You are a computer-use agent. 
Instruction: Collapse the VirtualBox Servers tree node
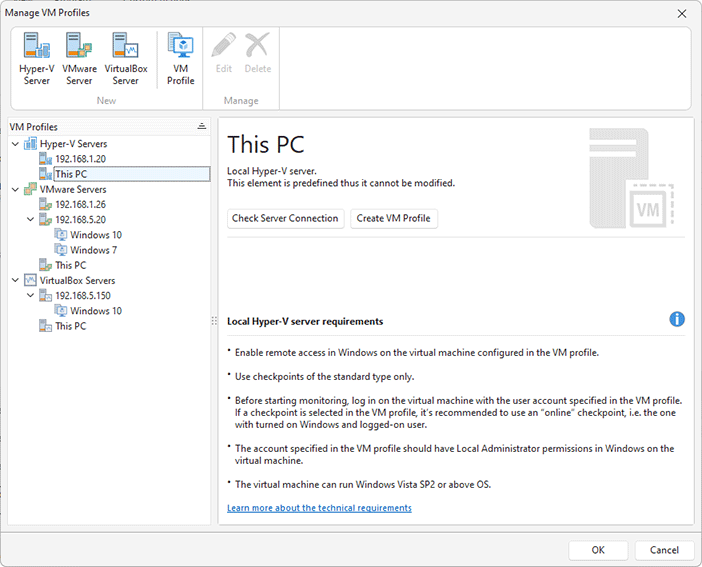pyautogui.click(x=15, y=281)
